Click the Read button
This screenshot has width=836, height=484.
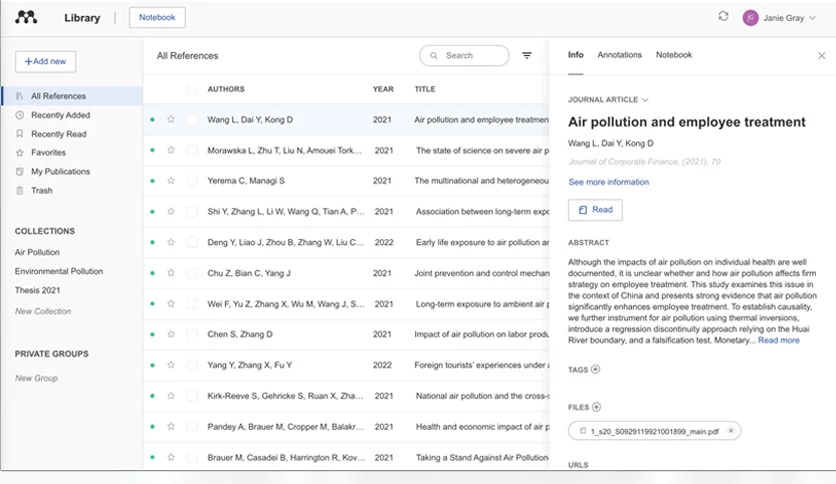pos(595,209)
